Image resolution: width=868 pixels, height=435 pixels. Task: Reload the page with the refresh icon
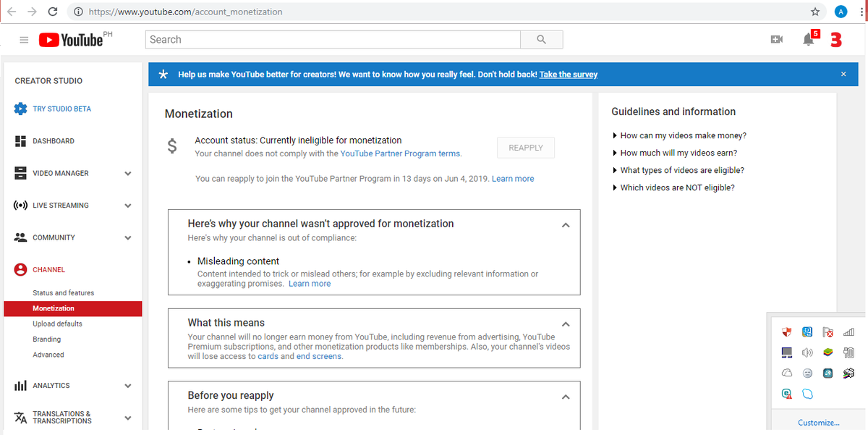point(53,12)
